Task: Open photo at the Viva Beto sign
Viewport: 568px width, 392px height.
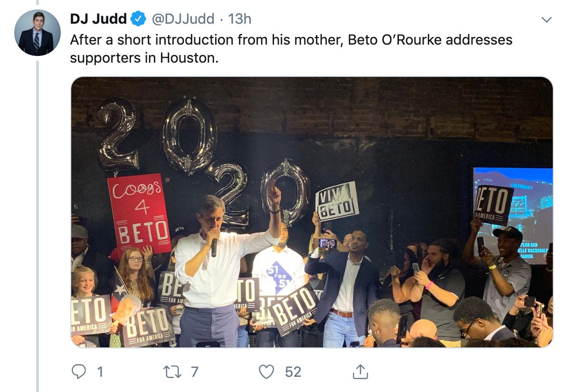Action: 337,201
